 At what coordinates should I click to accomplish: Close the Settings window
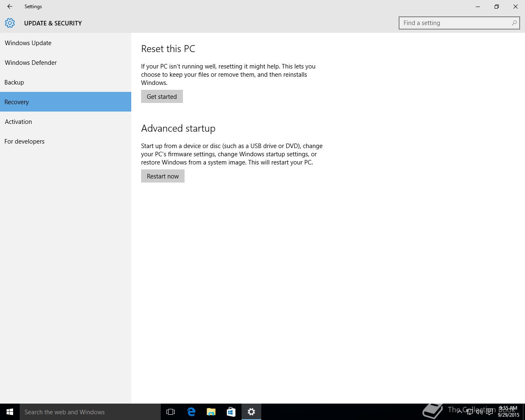click(516, 7)
